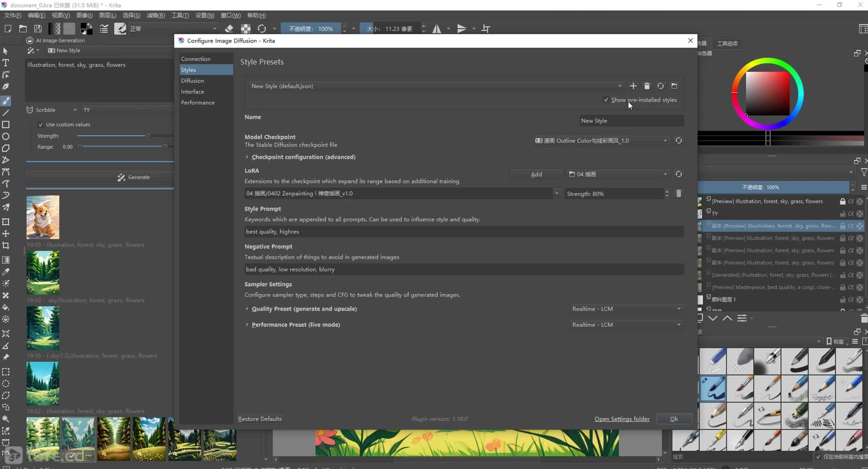868x469 pixels.
Task: Switch to Diffusion settings tab
Action: click(x=206, y=81)
